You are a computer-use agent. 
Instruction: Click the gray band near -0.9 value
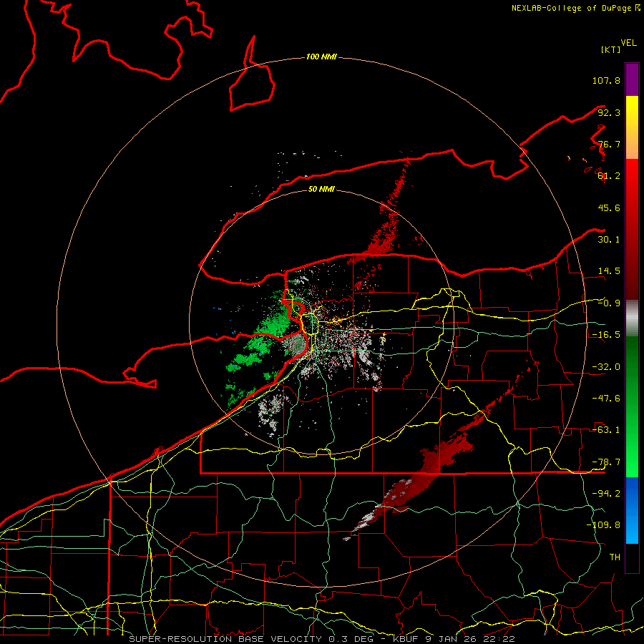pyautogui.click(x=632, y=318)
